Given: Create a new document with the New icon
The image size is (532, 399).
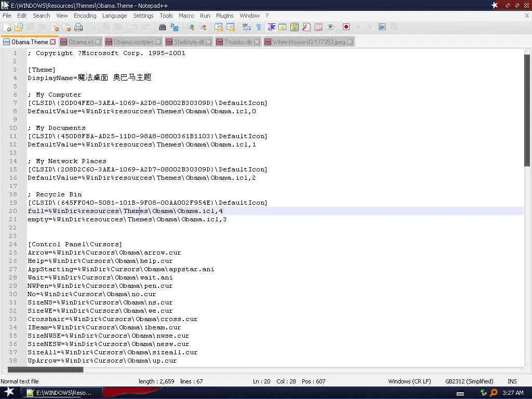Looking at the screenshot, I should pos(7,28).
